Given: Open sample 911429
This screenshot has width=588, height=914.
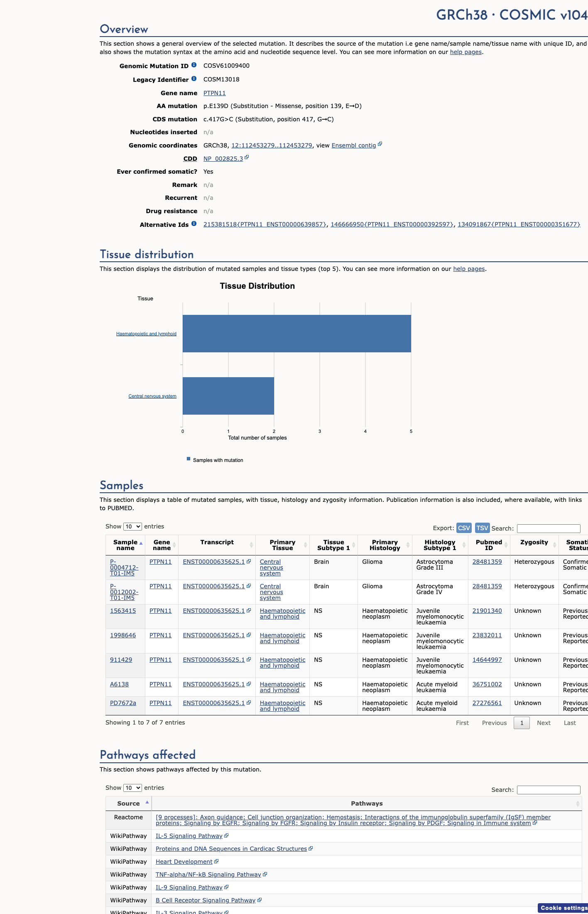Looking at the screenshot, I should coord(121,660).
